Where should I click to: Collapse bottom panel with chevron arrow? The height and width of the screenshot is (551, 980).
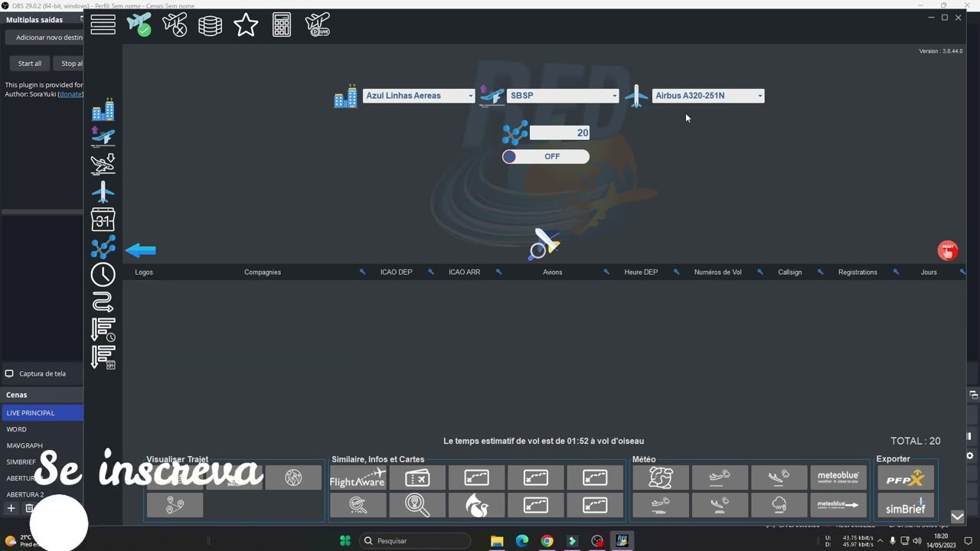957,517
